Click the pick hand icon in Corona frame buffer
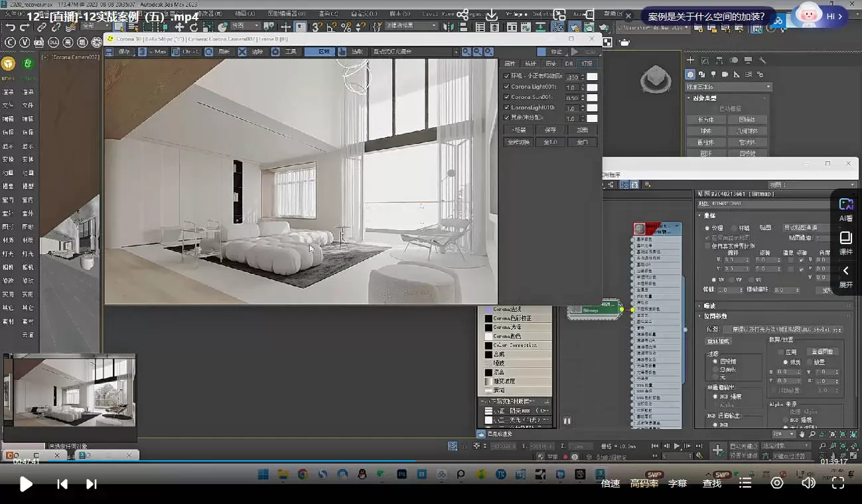The image size is (862, 504). [x=342, y=52]
